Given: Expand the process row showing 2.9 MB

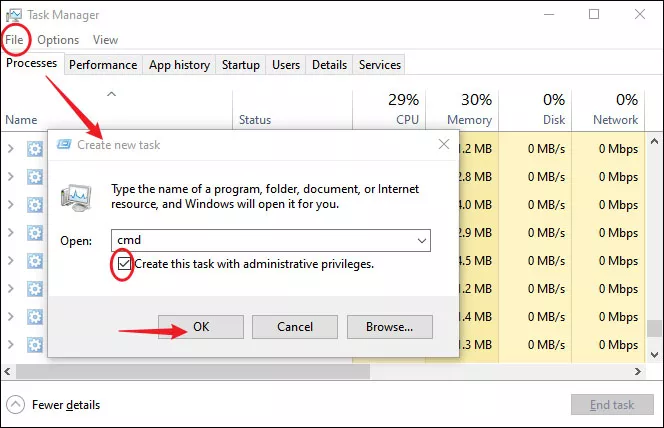Looking at the screenshot, I should pyautogui.click(x=11, y=232).
